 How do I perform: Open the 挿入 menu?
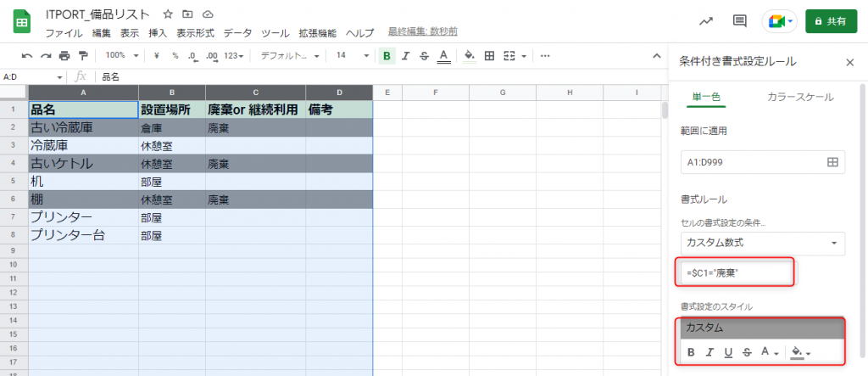158,33
